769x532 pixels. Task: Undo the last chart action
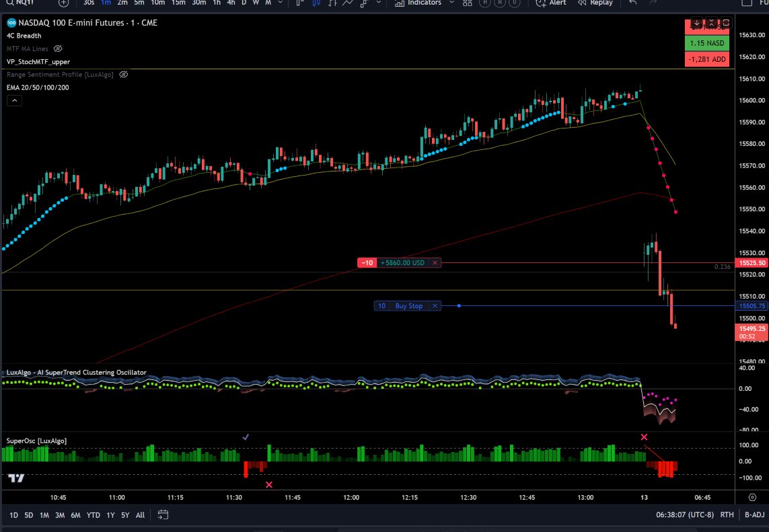(633, 3)
